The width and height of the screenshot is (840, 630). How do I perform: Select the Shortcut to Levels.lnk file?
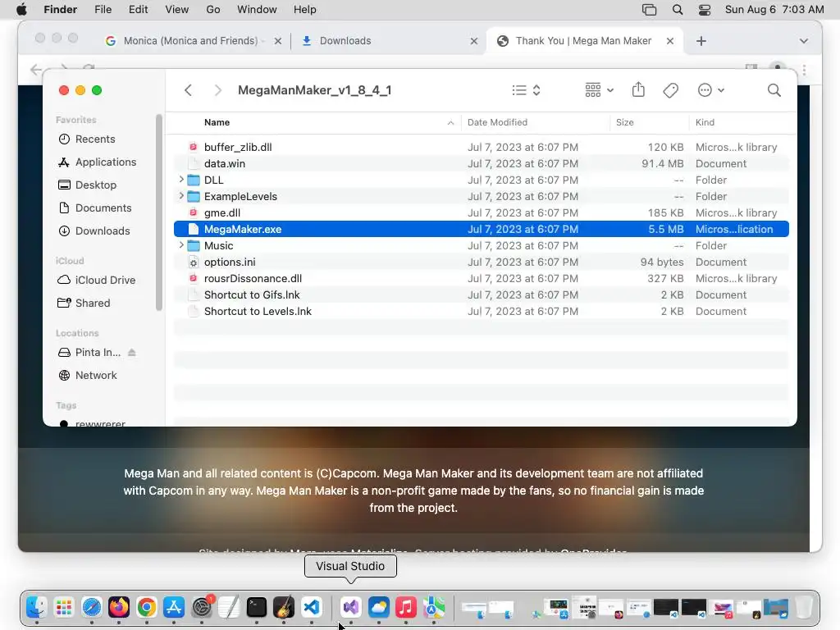tap(481, 311)
